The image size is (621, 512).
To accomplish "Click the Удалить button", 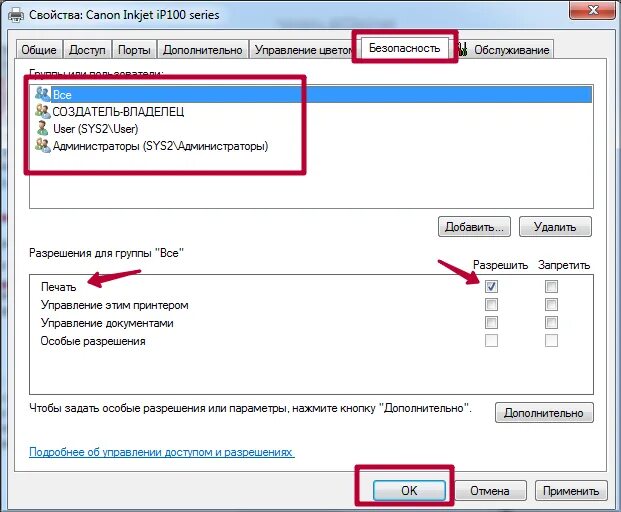I will [x=555, y=227].
